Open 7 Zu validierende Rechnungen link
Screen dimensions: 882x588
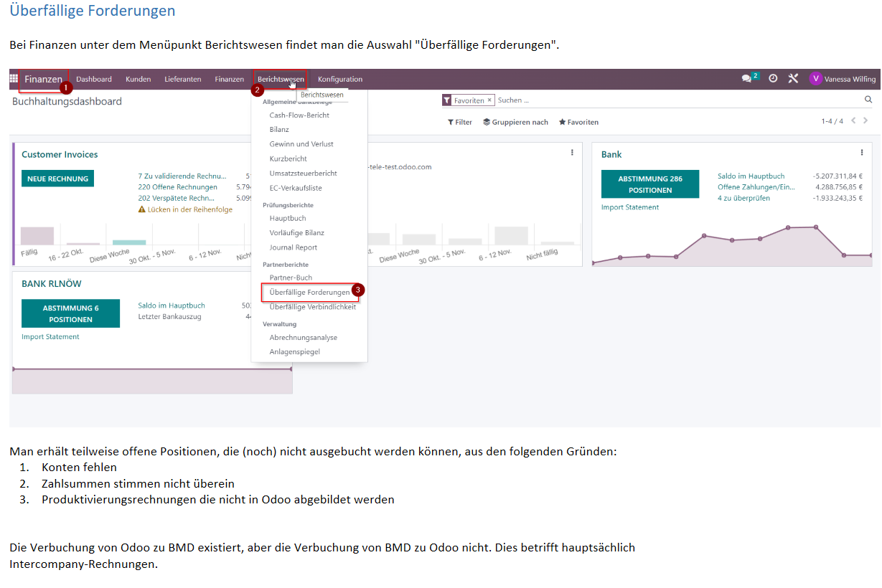(182, 176)
